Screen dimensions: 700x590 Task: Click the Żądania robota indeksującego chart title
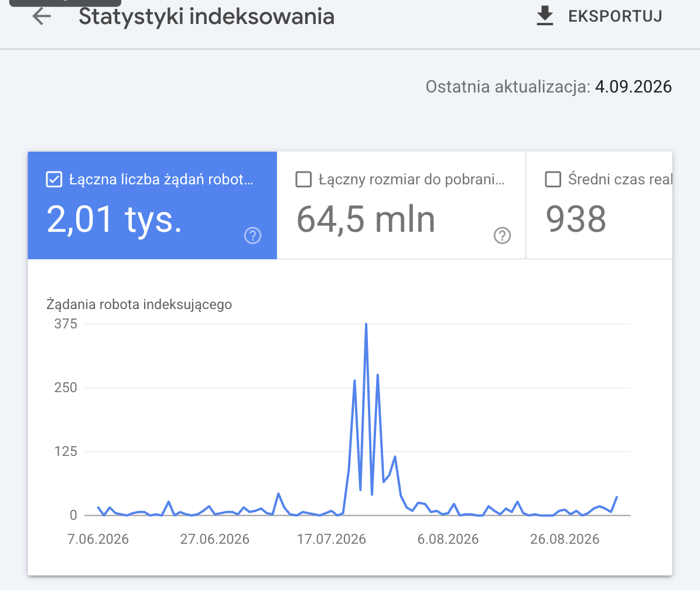pyautogui.click(x=139, y=304)
